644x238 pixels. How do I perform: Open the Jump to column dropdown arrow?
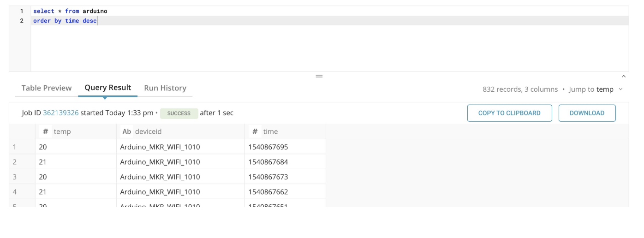(x=620, y=89)
